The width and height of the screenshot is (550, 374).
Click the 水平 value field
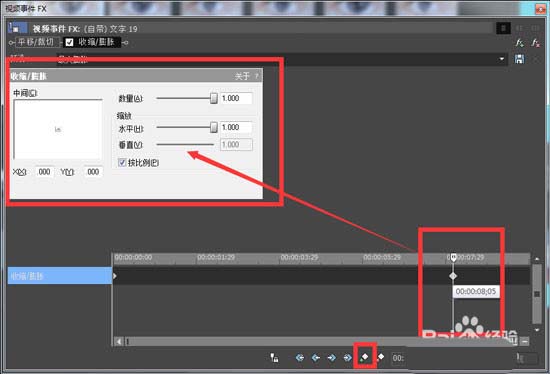click(236, 127)
